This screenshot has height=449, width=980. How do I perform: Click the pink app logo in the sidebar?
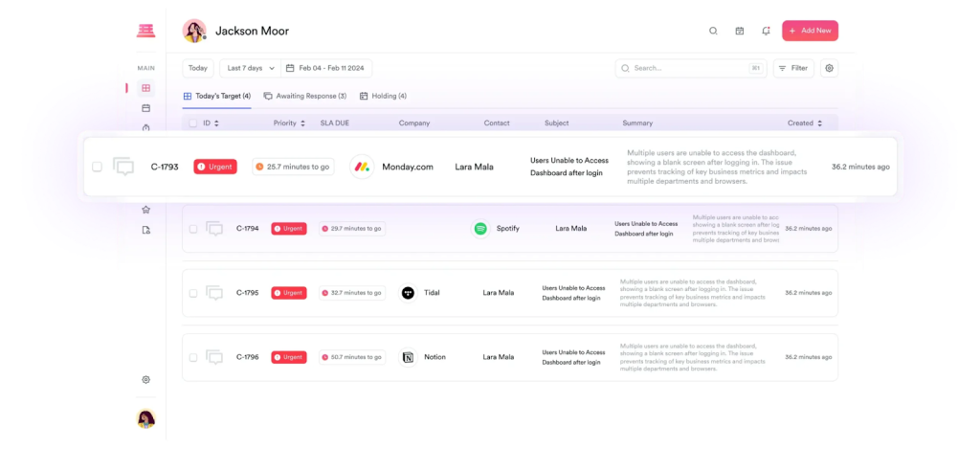click(145, 30)
